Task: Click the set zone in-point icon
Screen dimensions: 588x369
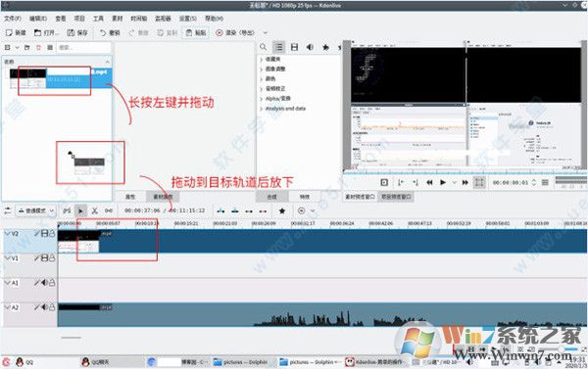Action: 401,182
